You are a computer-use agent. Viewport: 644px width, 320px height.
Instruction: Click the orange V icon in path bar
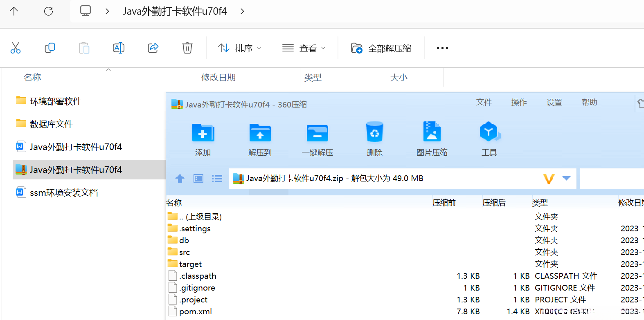click(549, 179)
